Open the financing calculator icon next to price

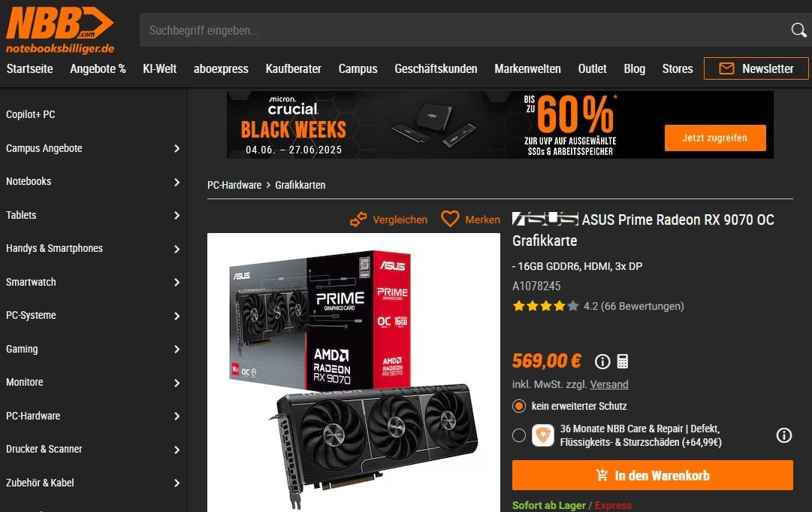(623, 361)
